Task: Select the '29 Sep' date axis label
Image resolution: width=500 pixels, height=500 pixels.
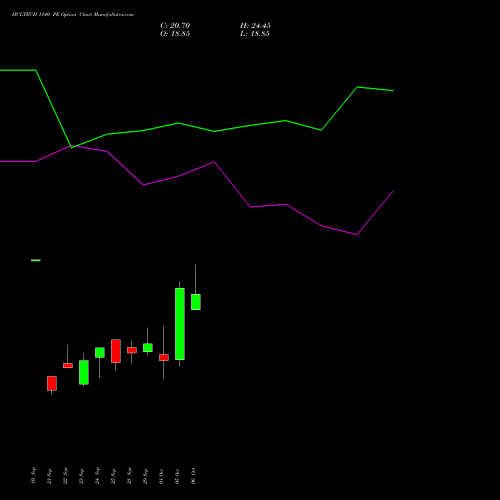Action: click(x=145, y=476)
